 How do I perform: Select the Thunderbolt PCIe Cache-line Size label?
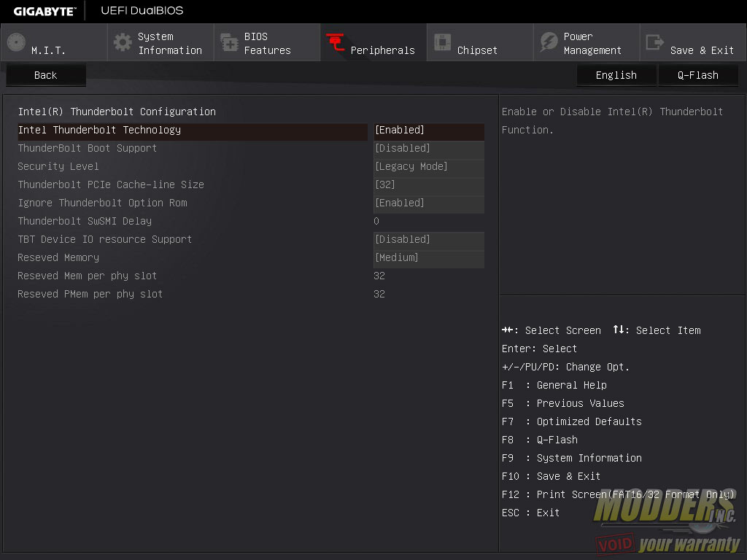(x=111, y=184)
